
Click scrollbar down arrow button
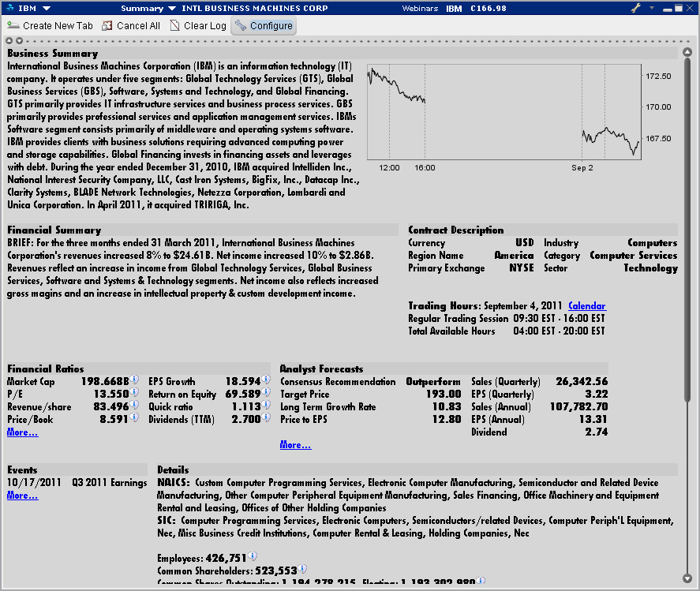[687, 578]
